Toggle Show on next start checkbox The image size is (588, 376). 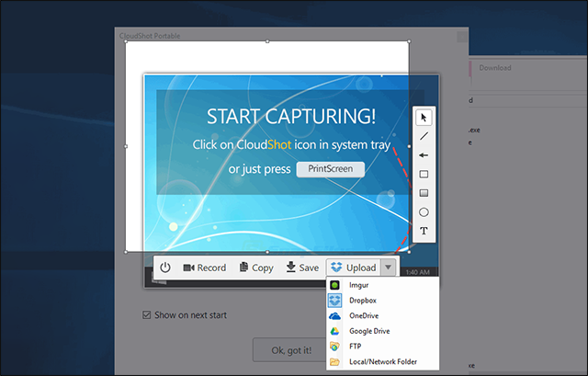pos(147,314)
